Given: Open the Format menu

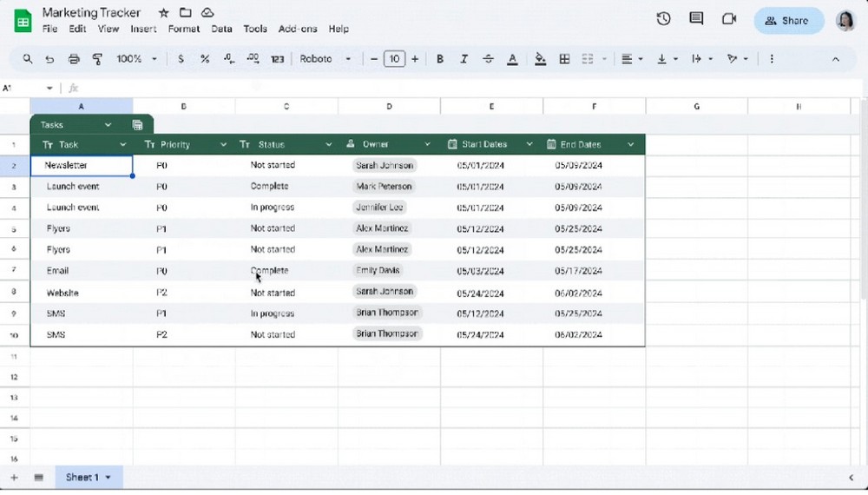Looking at the screenshot, I should (183, 29).
